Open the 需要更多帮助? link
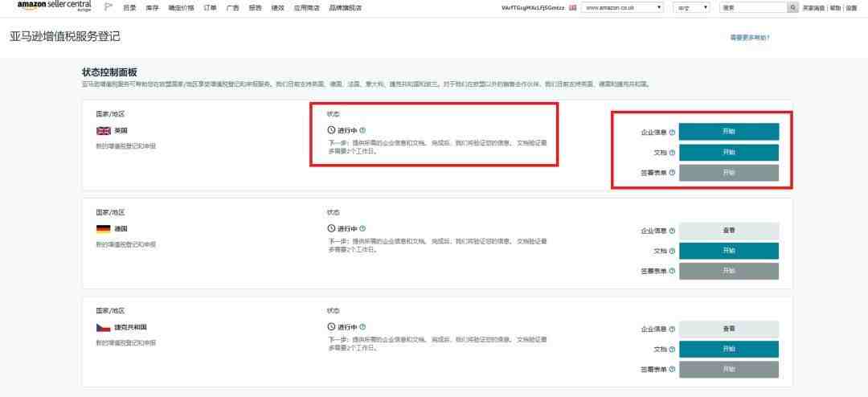The height and width of the screenshot is (397, 868). pyautogui.click(x=750, y=38)
